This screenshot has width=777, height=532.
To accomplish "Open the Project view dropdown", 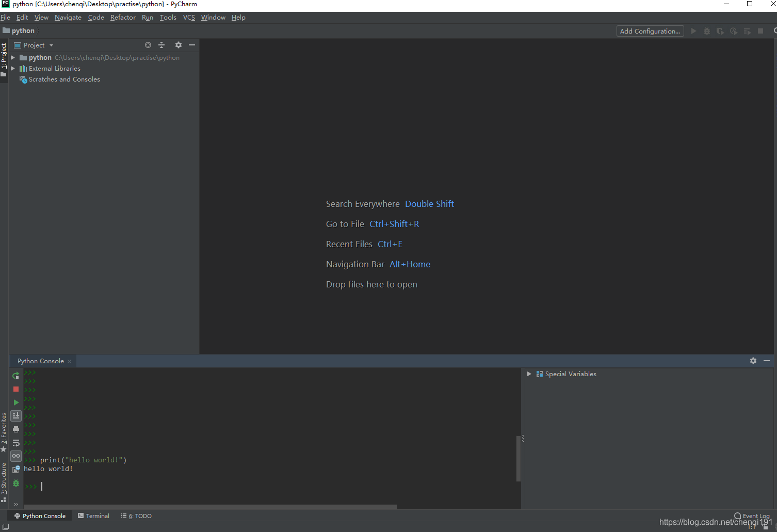I will (34, 45).
